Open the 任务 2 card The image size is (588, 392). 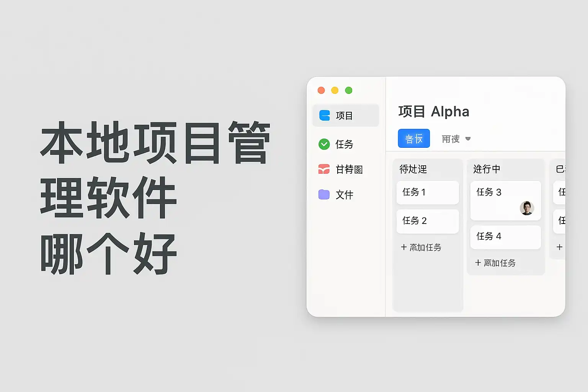coord(427,221)
